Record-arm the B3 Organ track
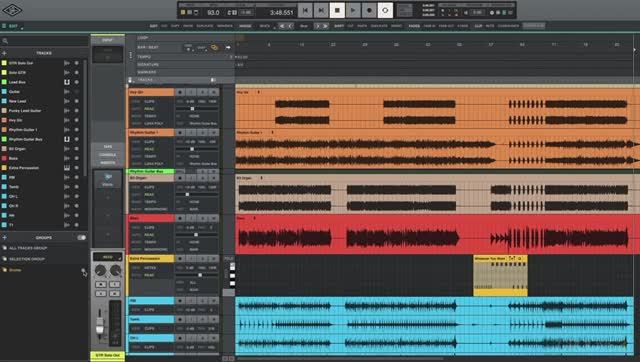This screenshot has width=640, height=362. tap(180, 178)
